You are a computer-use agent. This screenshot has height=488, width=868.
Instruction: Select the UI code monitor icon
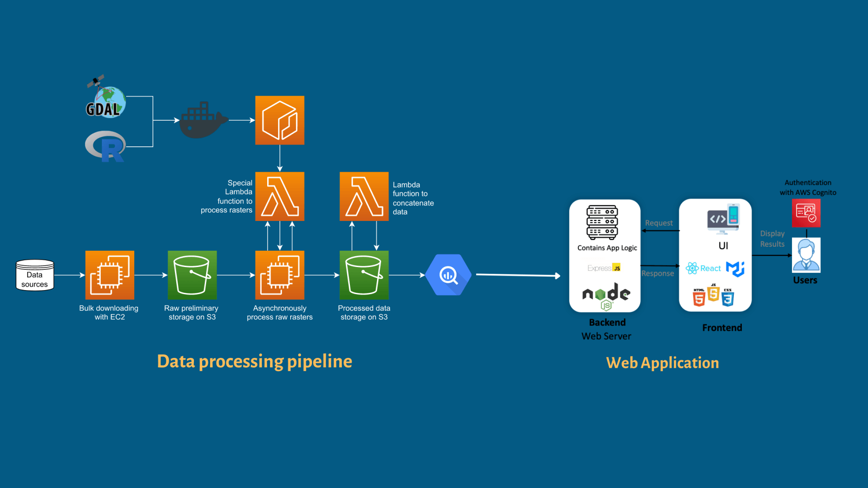pyautogui.click(x=723, y=219)
